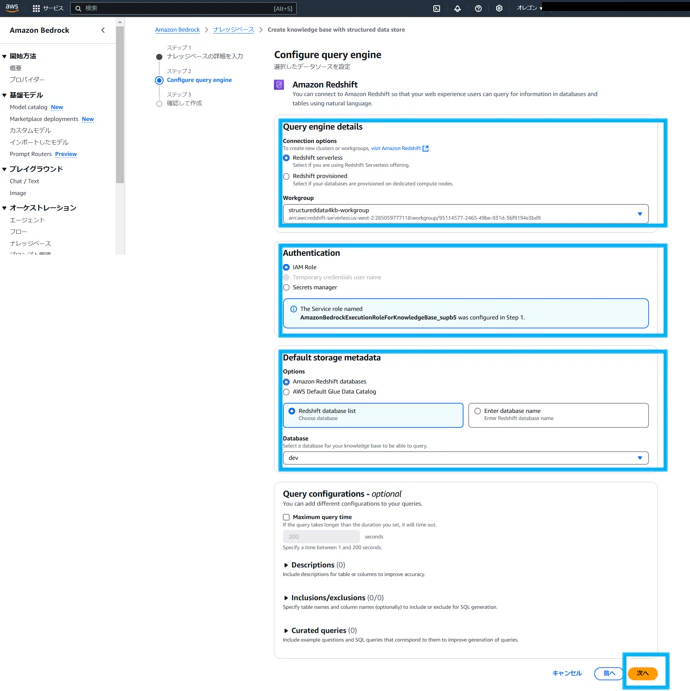Click the 次へ next button

pyautogui.click(x=642, y=673)
